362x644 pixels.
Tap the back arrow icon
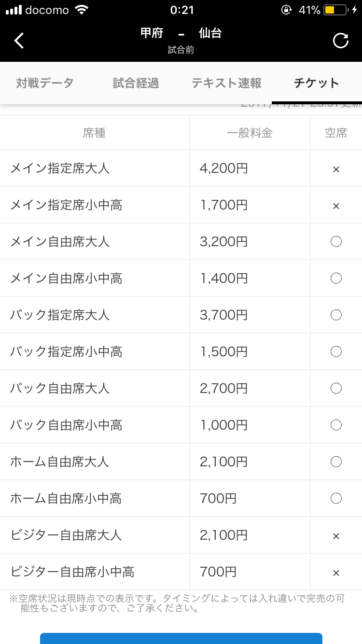click(x=19, y=41)
